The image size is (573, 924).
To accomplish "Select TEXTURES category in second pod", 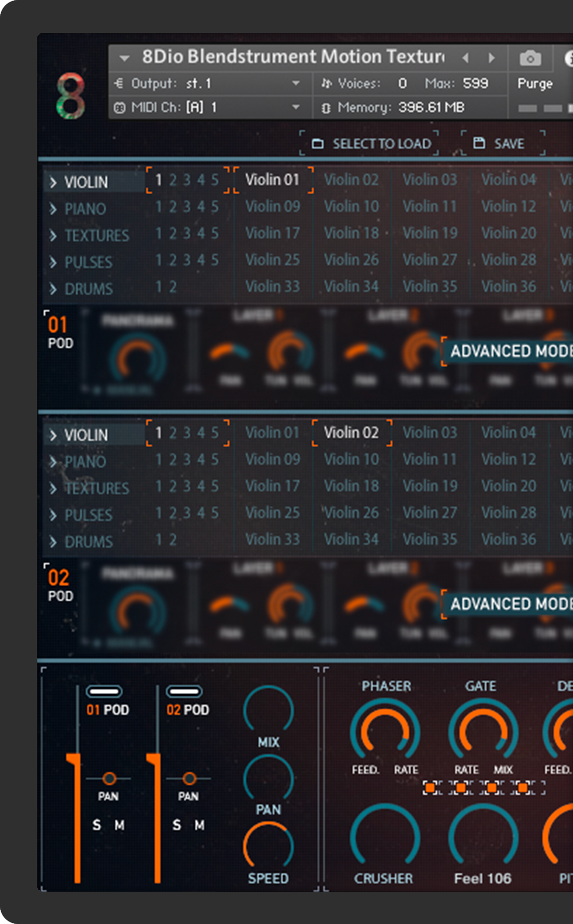I will point(96,488).
